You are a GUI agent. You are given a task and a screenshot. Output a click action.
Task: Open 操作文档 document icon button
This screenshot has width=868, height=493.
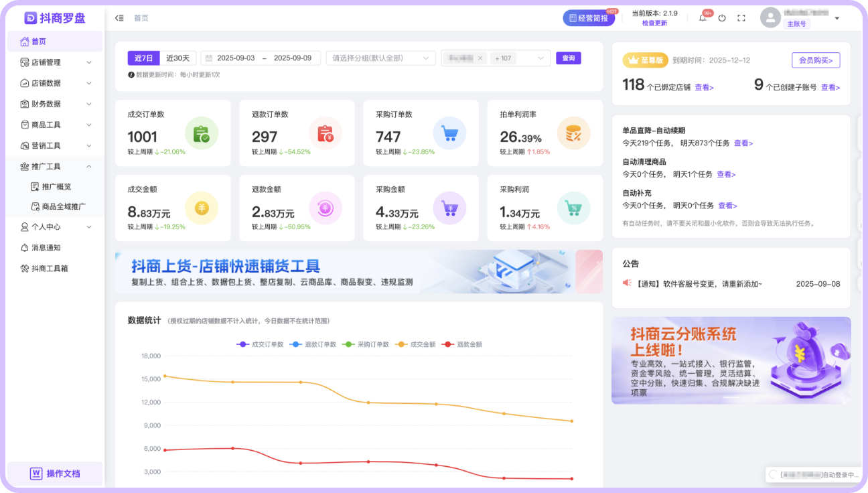55,474
